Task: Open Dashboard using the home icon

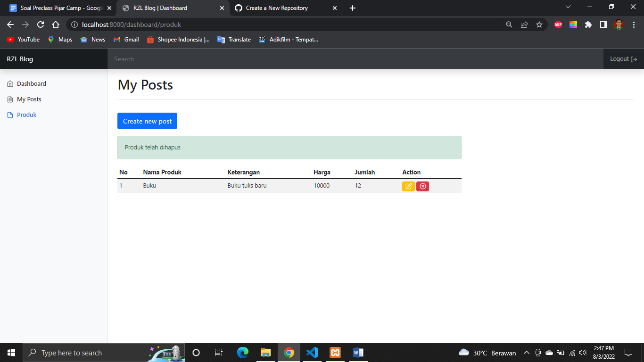Action: [x=10, y=83]
